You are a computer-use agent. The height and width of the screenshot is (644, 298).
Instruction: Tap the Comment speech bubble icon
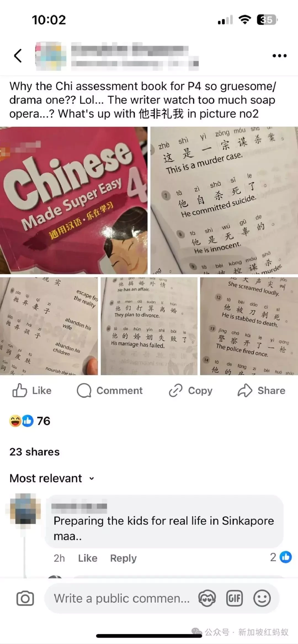click(x=84, y=390)
